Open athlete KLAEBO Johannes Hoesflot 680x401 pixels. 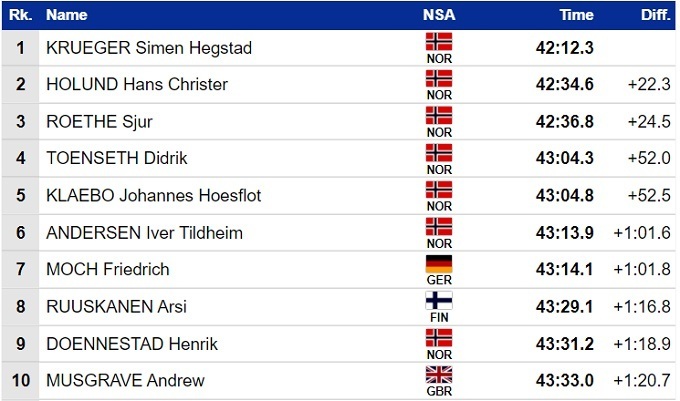pyautogui.click(x=153, y=196)
